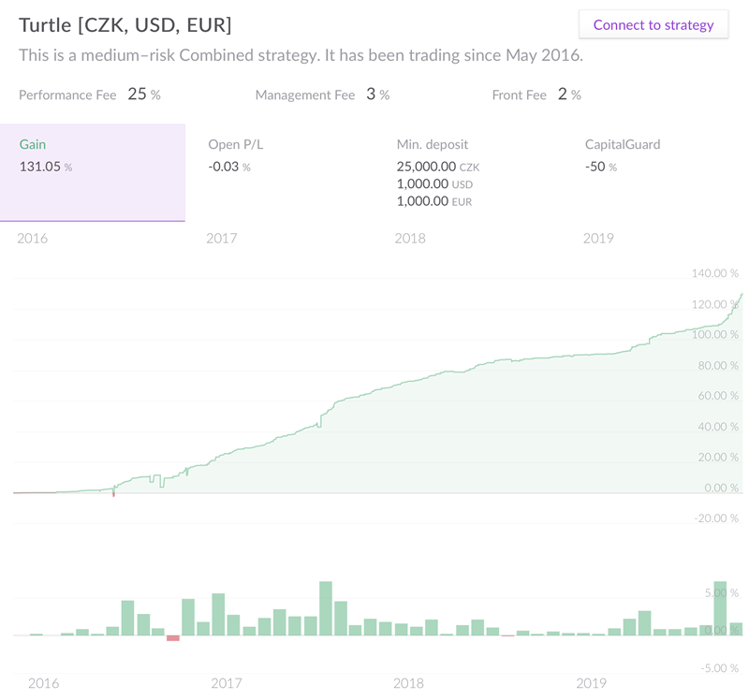Select the Performance Fee label
The image size is (749, 700).
pyautogui.click(x=67, y=95)
